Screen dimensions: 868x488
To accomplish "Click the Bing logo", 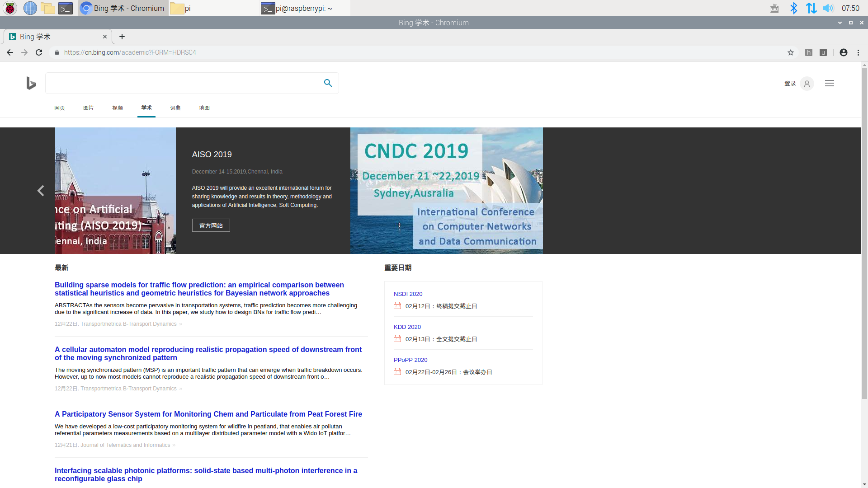I will pos(31,83).
